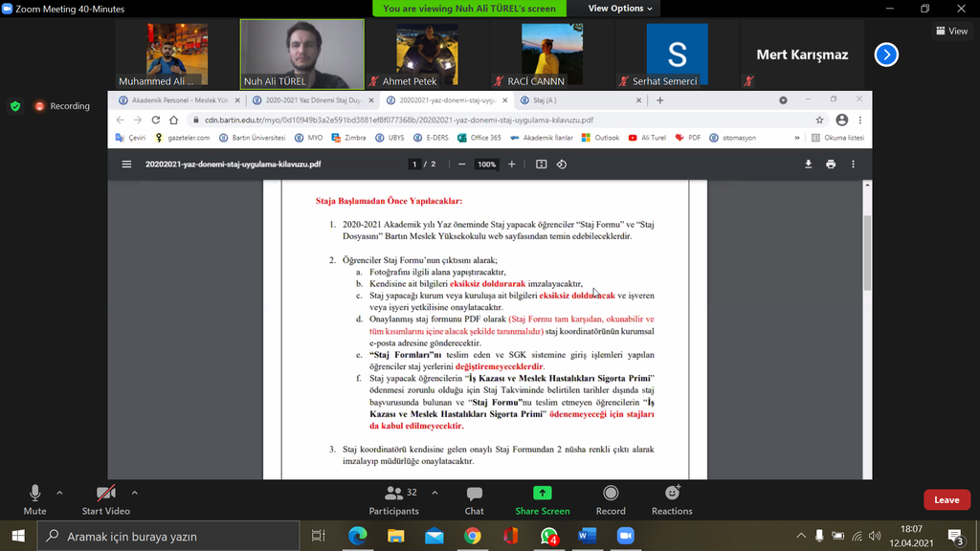Start recording with Record button

[x=611, y=499]
